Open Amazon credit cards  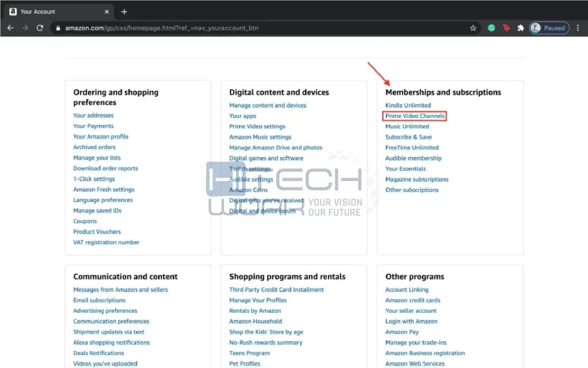tap(413, 300)
